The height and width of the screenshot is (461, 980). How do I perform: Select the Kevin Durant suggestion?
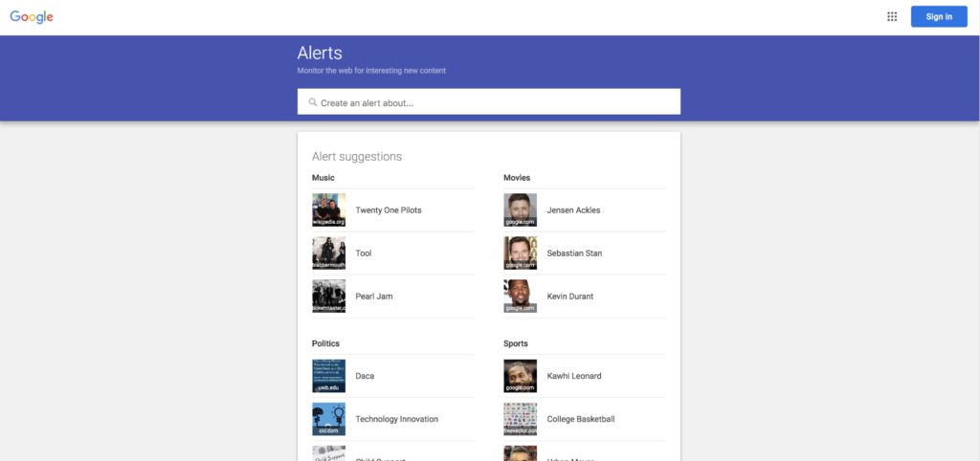tap(585, 296)
